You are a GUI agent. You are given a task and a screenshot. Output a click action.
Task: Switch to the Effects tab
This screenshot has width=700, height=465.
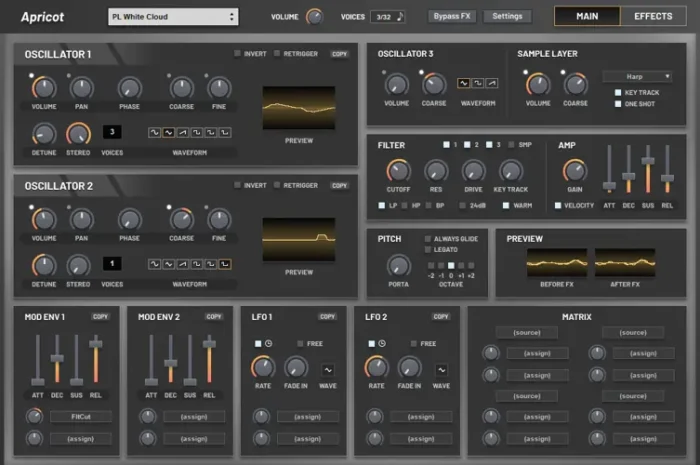pos(653,16)
